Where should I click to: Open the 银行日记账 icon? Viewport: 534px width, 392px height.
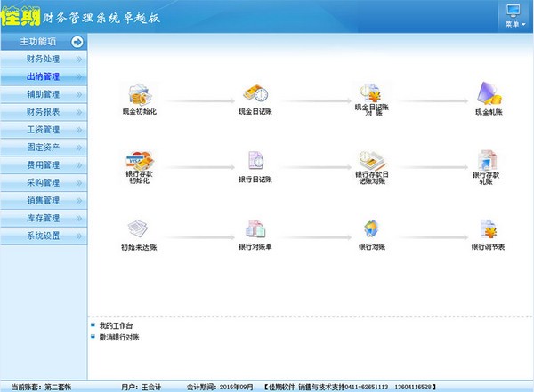coord(255,160)
